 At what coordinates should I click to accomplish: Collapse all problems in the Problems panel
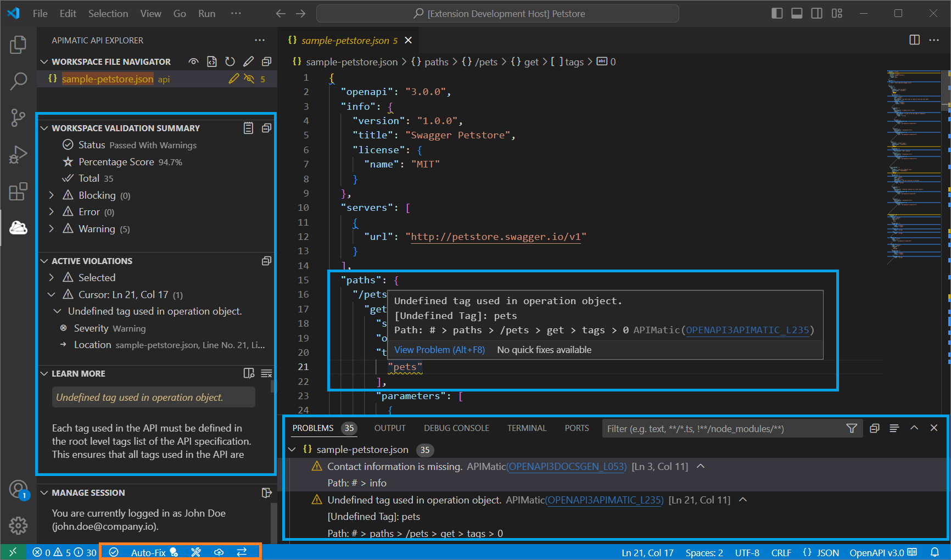point(875,428)
